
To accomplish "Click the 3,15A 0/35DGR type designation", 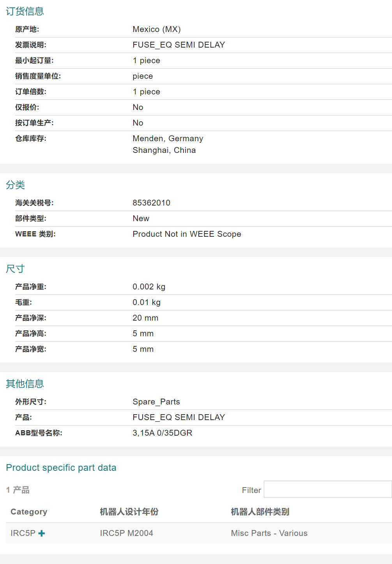I will [x=162, y=433].
